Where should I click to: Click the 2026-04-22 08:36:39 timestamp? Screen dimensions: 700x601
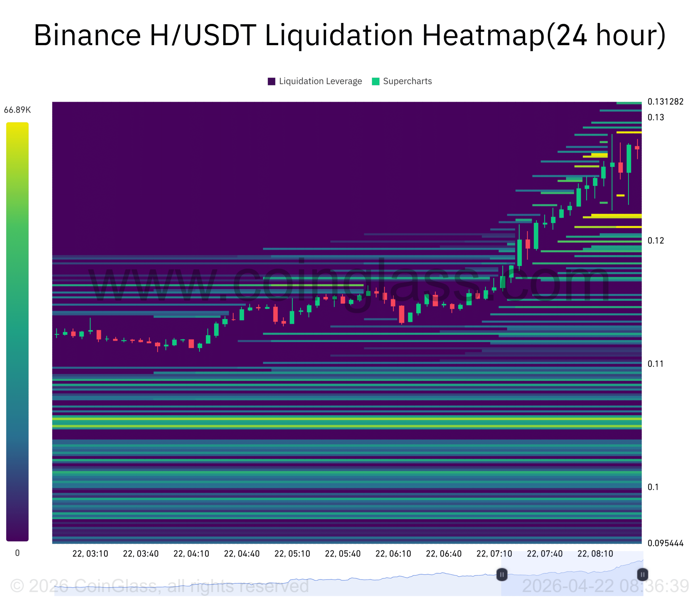(x=605, y=586)
